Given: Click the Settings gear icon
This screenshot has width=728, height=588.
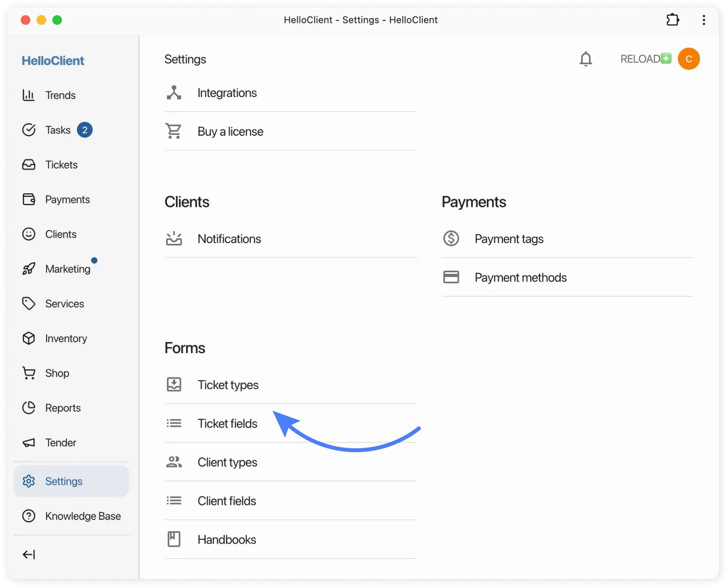Looking at the screenshot, I should 28,481.
